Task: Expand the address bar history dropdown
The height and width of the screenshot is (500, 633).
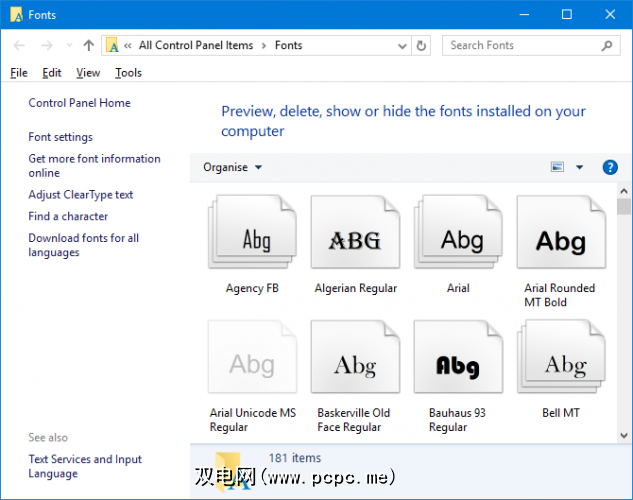Action: click(x=402, y=45)
